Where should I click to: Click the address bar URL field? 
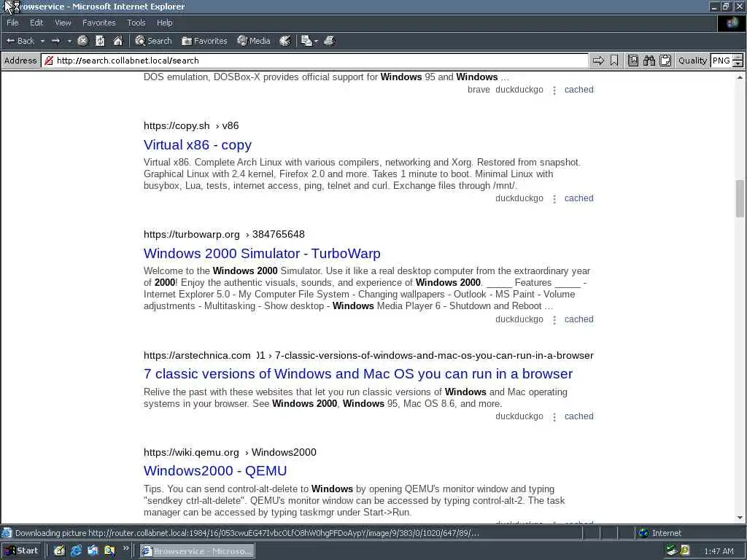[x=314, y=61]
